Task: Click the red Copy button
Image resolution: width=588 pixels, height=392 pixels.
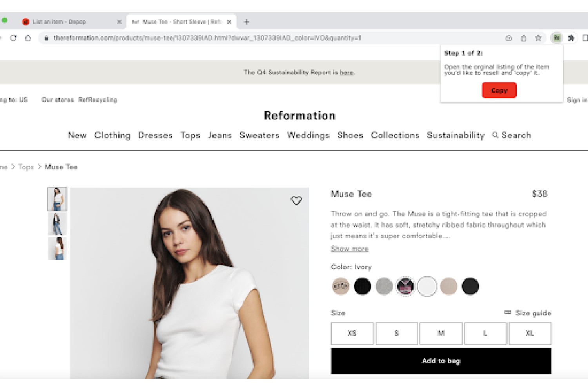Action: coord(499,90)
